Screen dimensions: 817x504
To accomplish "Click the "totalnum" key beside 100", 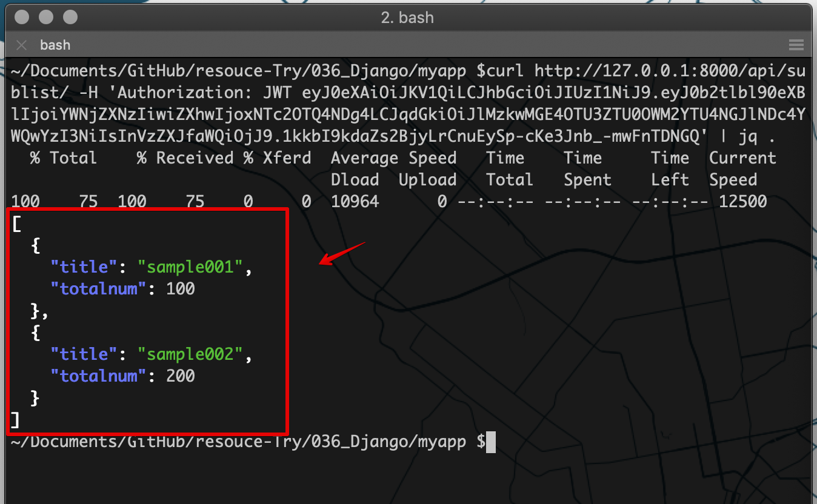I will [99, 288].
